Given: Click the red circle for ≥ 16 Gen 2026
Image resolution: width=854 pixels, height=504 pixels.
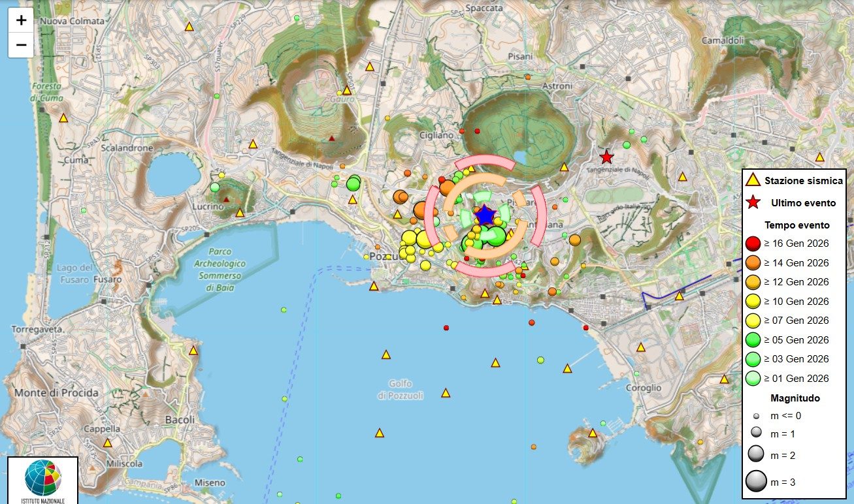Looking at the screenshot, I should point(753,244).
